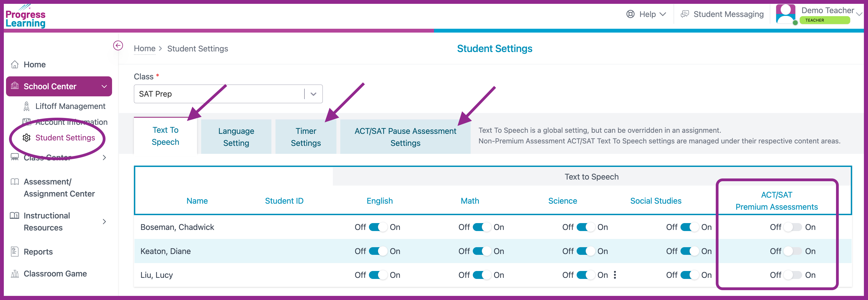Switch to the Language Setting tab
The image size is (868, 300).
[236, 137]
